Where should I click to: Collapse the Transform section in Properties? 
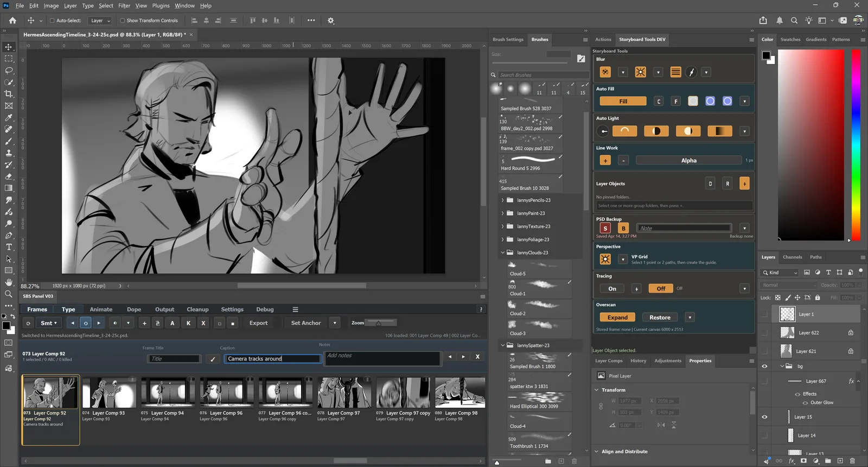click(x=597, y=390)
